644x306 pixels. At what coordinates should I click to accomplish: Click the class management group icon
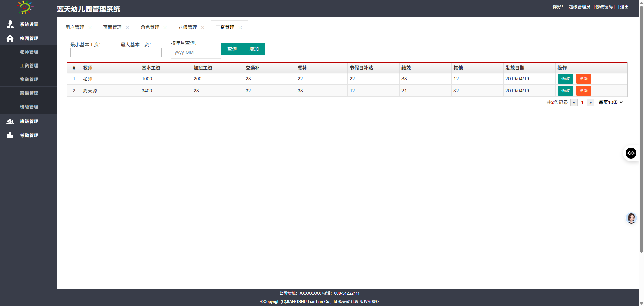pos(10,121)
